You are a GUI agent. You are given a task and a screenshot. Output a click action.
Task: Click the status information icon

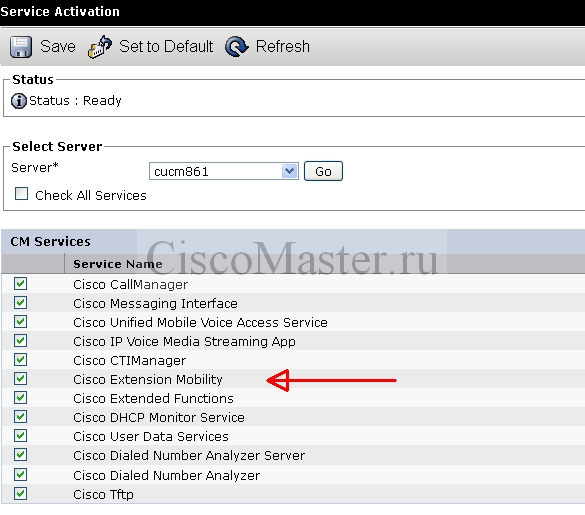pos(19,101)
